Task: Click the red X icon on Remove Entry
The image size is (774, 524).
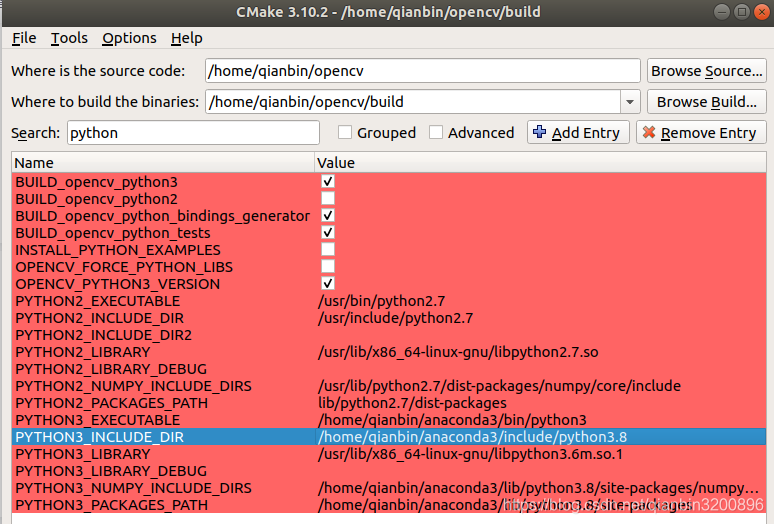Action: [649, 132]
